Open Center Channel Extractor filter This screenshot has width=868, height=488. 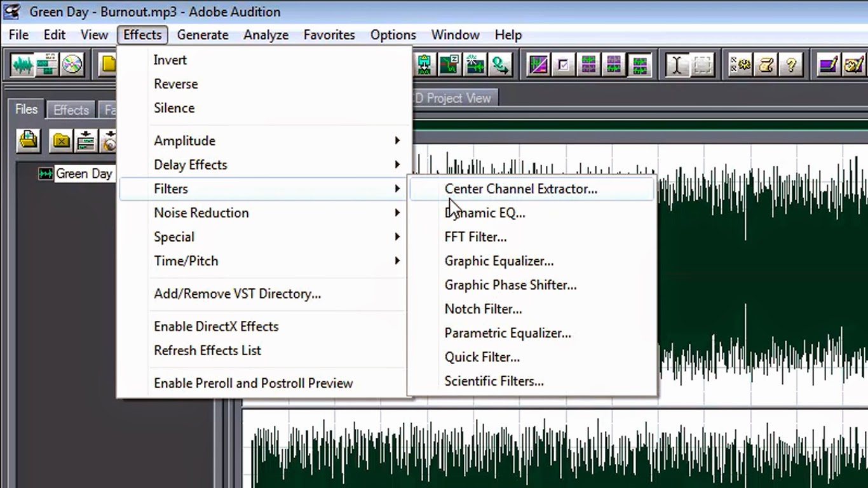tap(532, 189)
